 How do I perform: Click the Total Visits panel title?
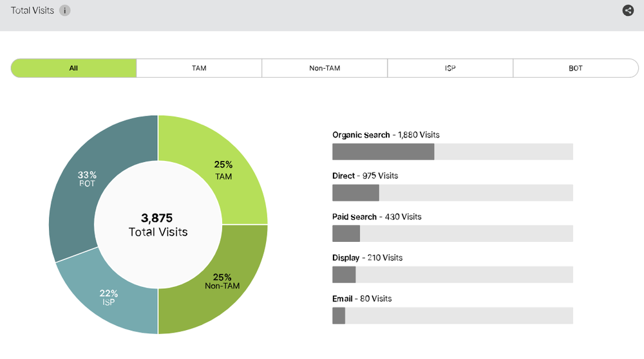pyautogui.click(x=32, y=11)
